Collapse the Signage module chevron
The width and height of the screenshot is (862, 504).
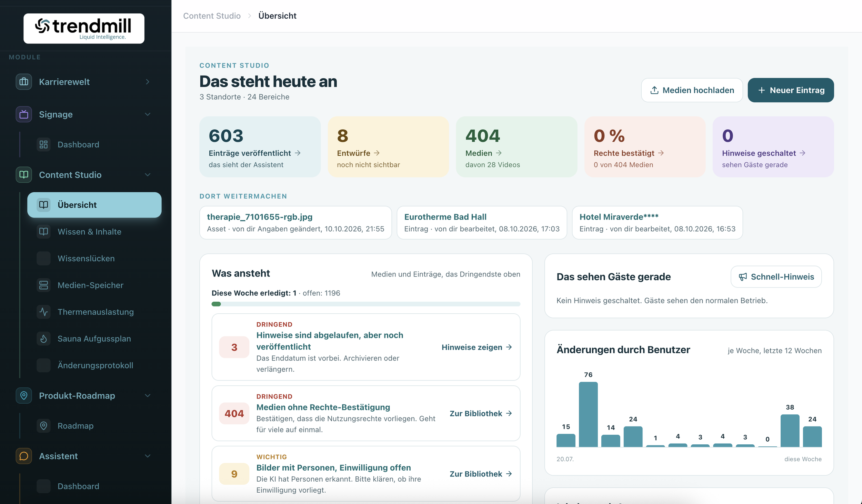click(148, 114)
